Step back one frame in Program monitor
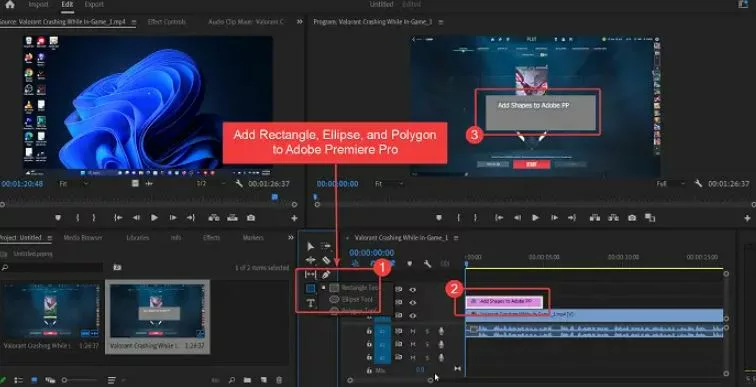 pos(517,218)
